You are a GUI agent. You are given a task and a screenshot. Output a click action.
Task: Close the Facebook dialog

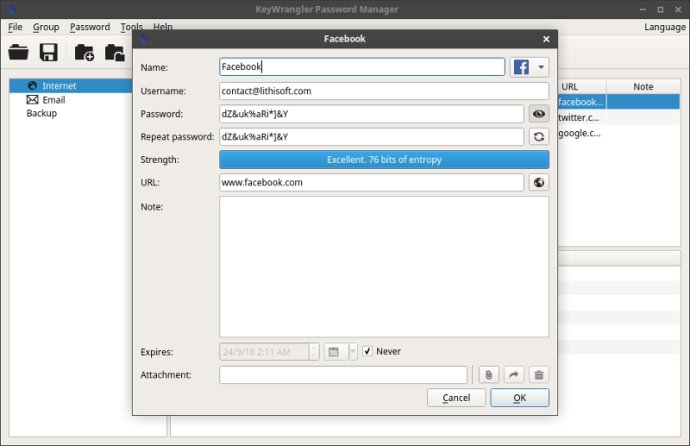click(546, 39)
